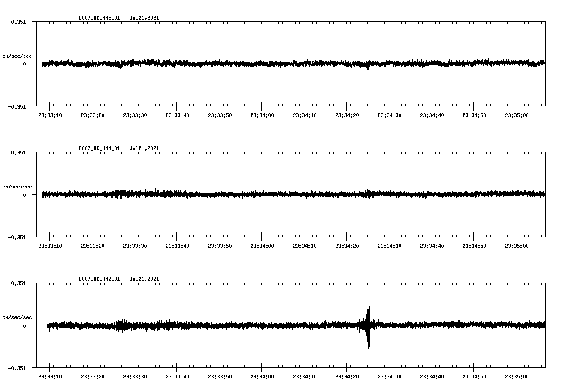576x392 pixels.
Task: Click the zero baseline label on HNN axis
Action: 25,195
